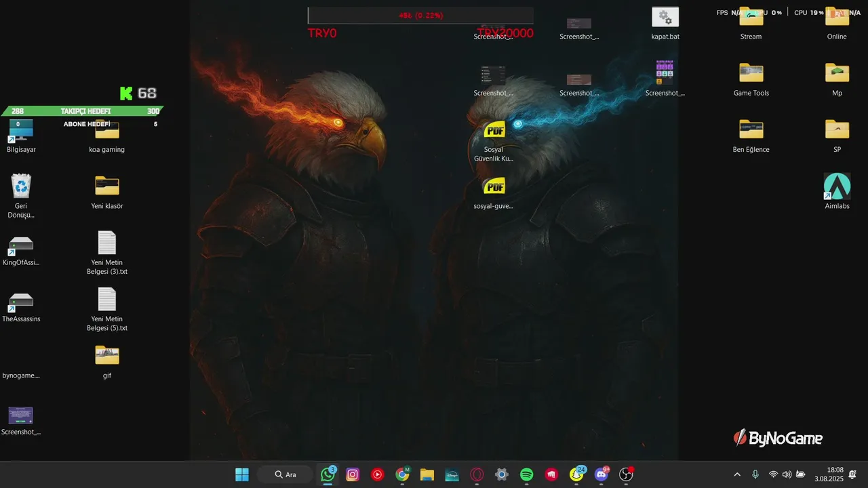The image size is (868, 488).
Task: Open OBS Studio from the taskbar
Action: [x=627, y=474]
